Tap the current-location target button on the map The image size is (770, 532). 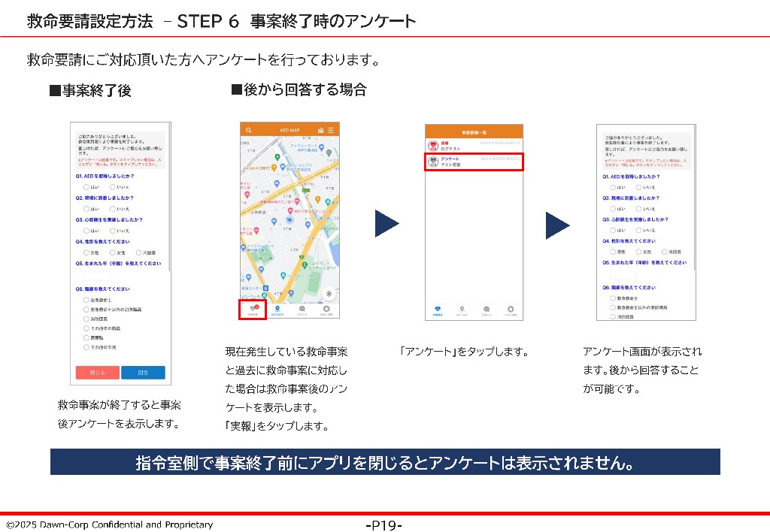click(329, 294)
